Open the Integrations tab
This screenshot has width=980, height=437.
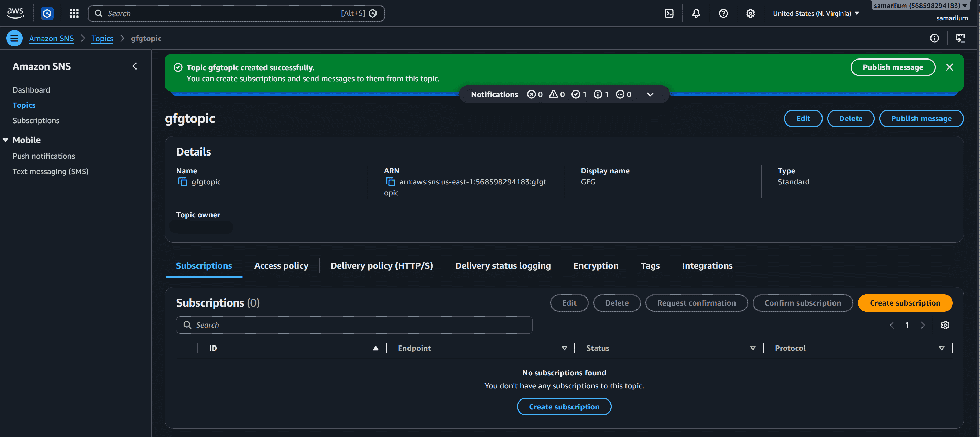(x=707, y=266)
